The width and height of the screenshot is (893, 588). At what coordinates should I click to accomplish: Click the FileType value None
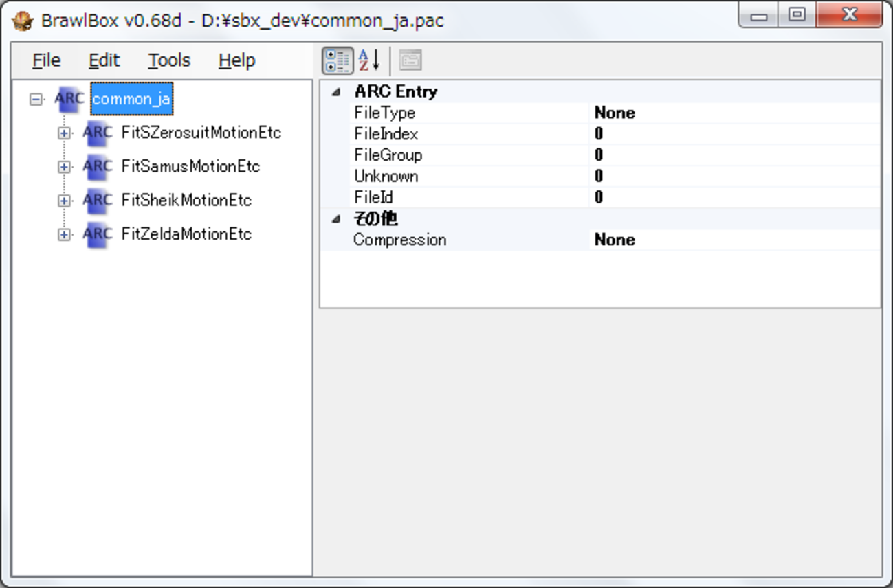point(615,113)
